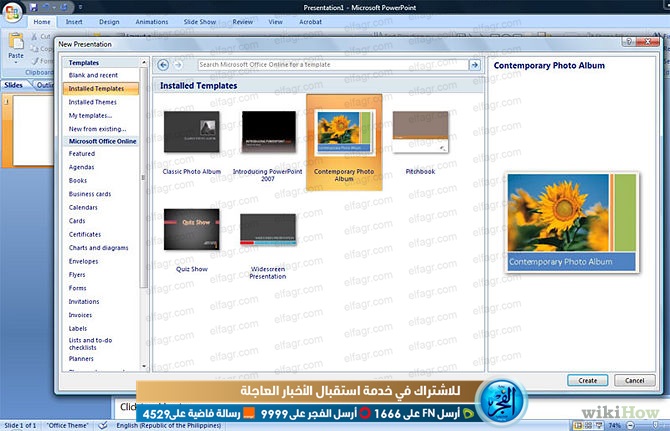Image resolution: width=670 pixels, height=431 pixels.
Task: Select the Envelopes category
Action: coord(83,261)
